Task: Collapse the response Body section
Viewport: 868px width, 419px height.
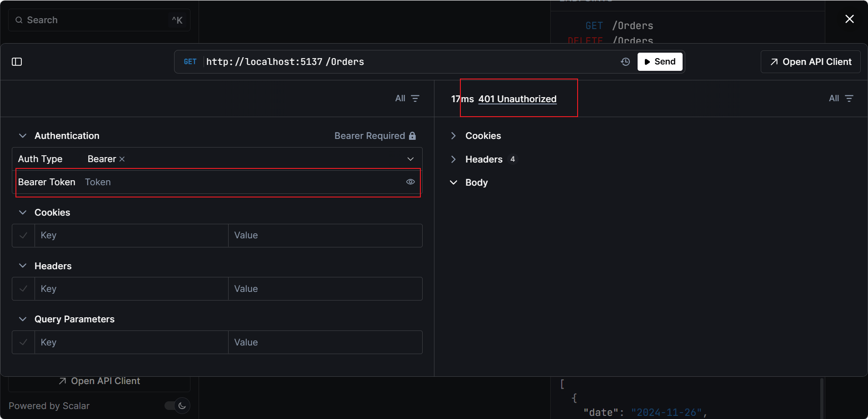Action: pos(453,182)
